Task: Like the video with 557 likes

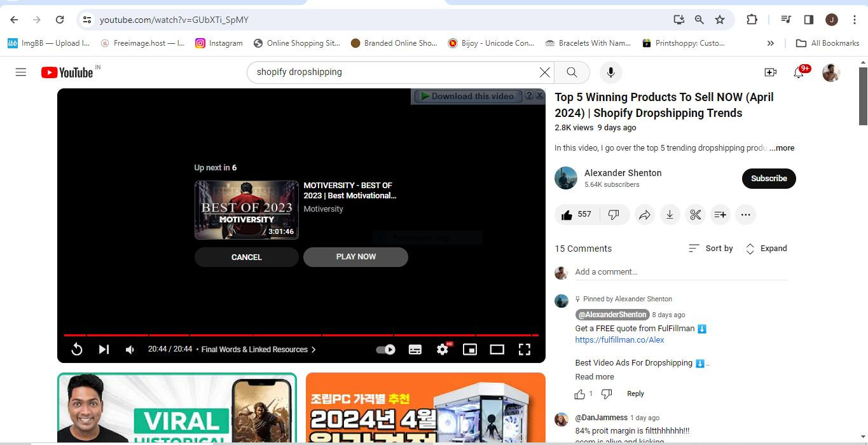Action: [576, 215]
